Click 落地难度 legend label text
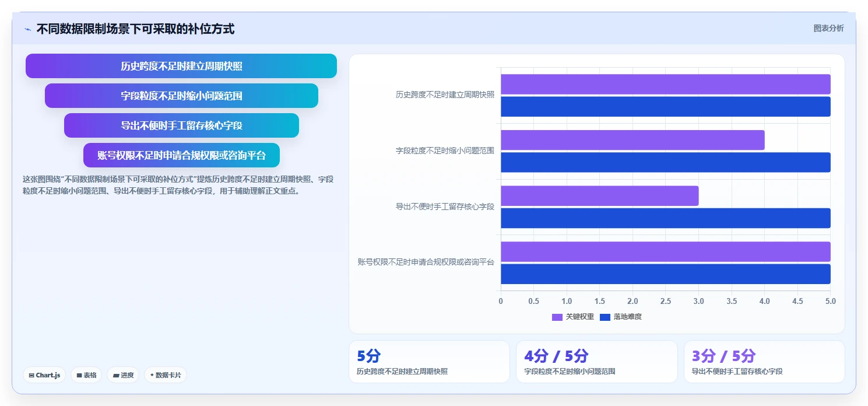The width and height of the screenshot is (868, 406). click(627, 317)
